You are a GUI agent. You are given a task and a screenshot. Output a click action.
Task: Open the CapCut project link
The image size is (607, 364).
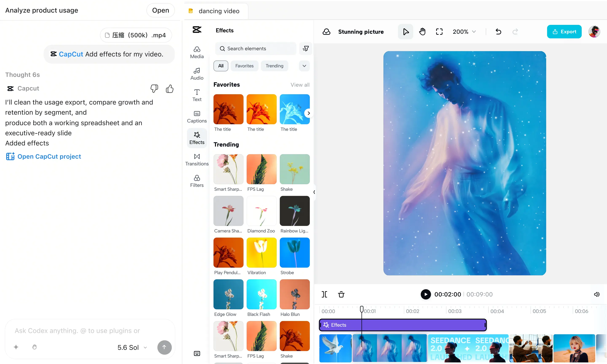[43, 156]
